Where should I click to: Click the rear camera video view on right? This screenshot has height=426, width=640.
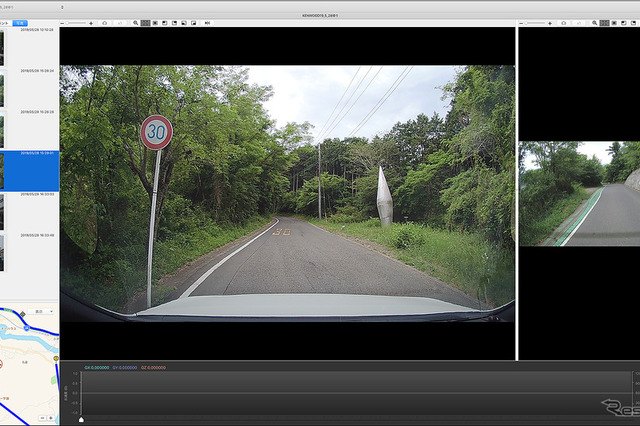click(579, 194)
